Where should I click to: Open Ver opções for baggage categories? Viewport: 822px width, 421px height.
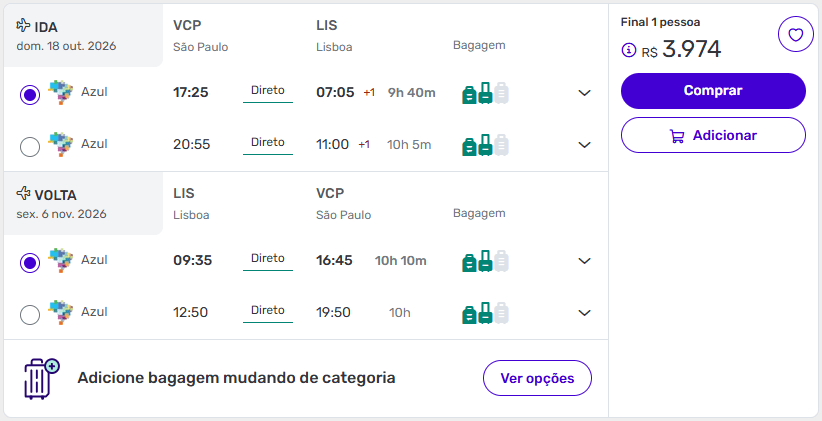coord(537,378)
